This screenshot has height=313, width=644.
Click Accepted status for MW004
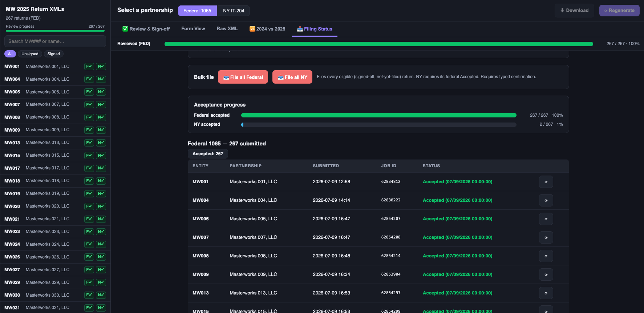click(x=458, y=200)
